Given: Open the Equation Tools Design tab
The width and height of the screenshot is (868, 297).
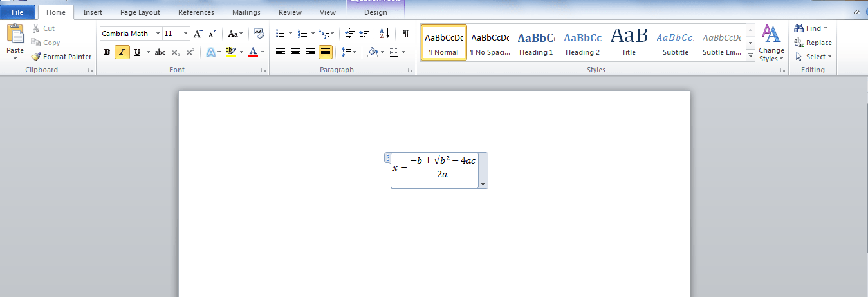Looking at the screenshot, I should coord(376,12).
